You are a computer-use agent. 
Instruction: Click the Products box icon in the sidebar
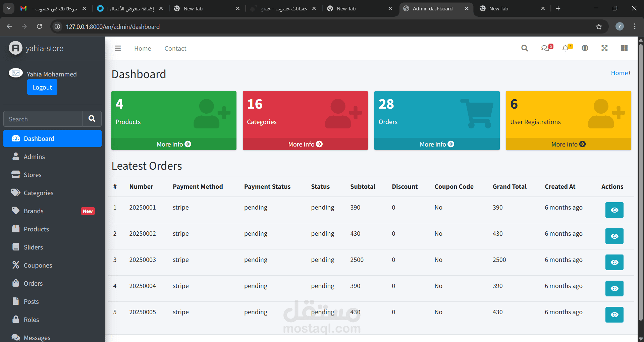(x=16, y=229)
